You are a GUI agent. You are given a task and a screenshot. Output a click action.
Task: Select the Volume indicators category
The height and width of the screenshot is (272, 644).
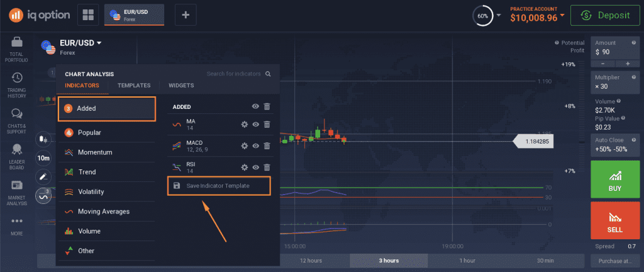pos(107,231)
